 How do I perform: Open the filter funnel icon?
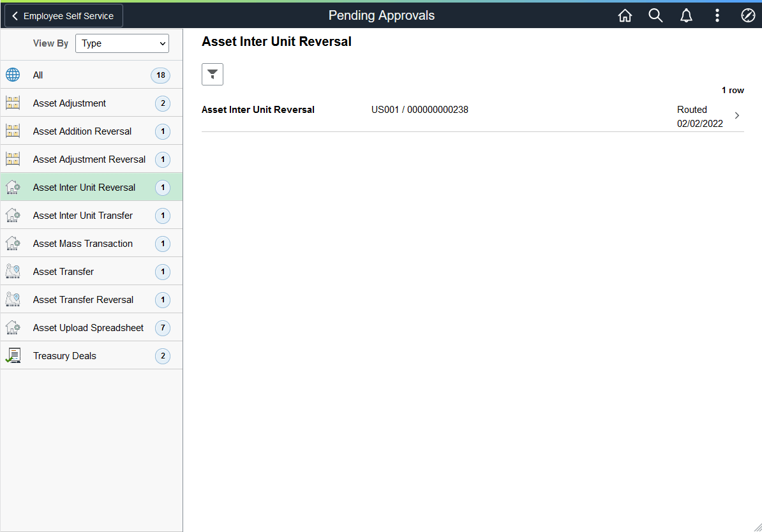pos(212,74)
